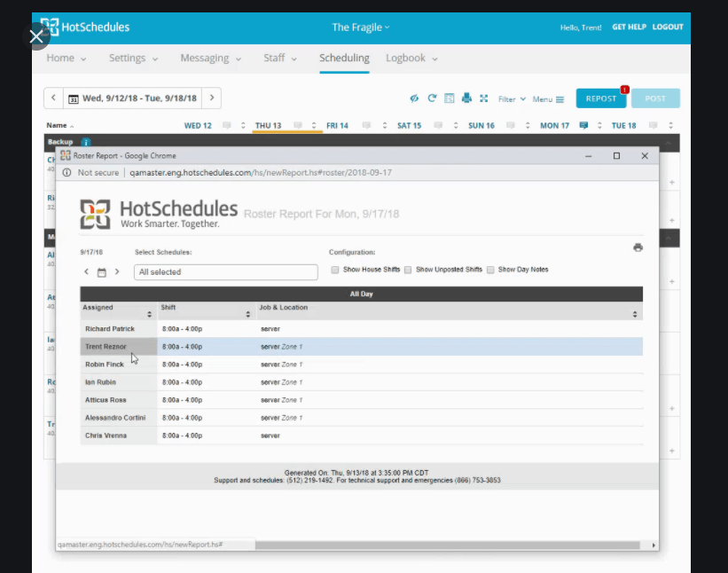This screenshot has width=728, height=573.
Task: Click the roster report URL address bar
Action: 260,173
